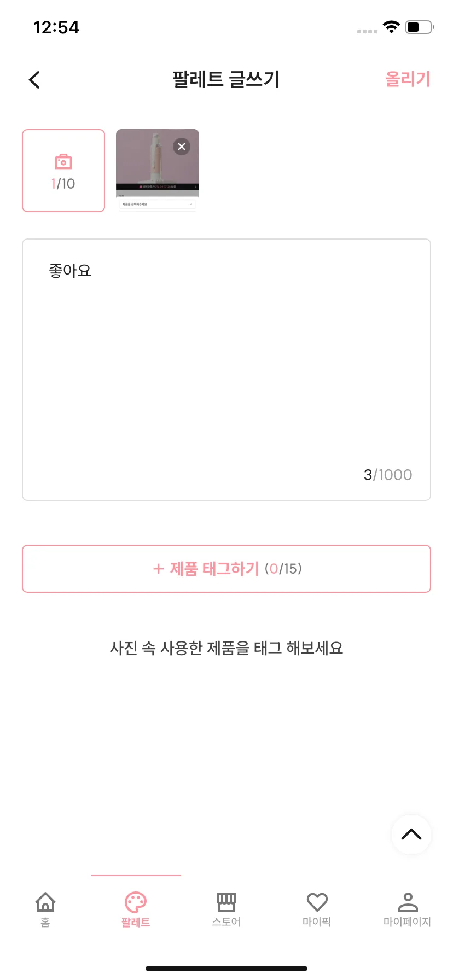Select the 팔레트 tab palette icon
The height and width of the screenshot is (980, 453).
(x=136, y=909)
